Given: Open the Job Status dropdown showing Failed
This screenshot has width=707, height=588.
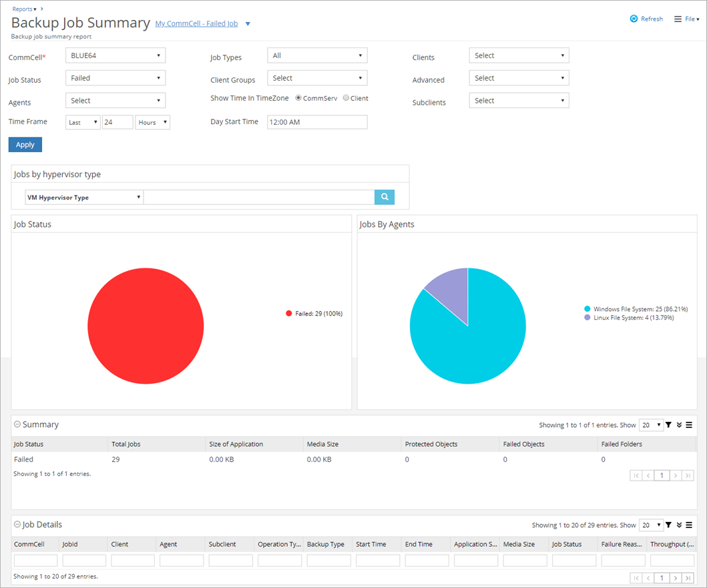Looking at the screenshot, I should 115,77.
